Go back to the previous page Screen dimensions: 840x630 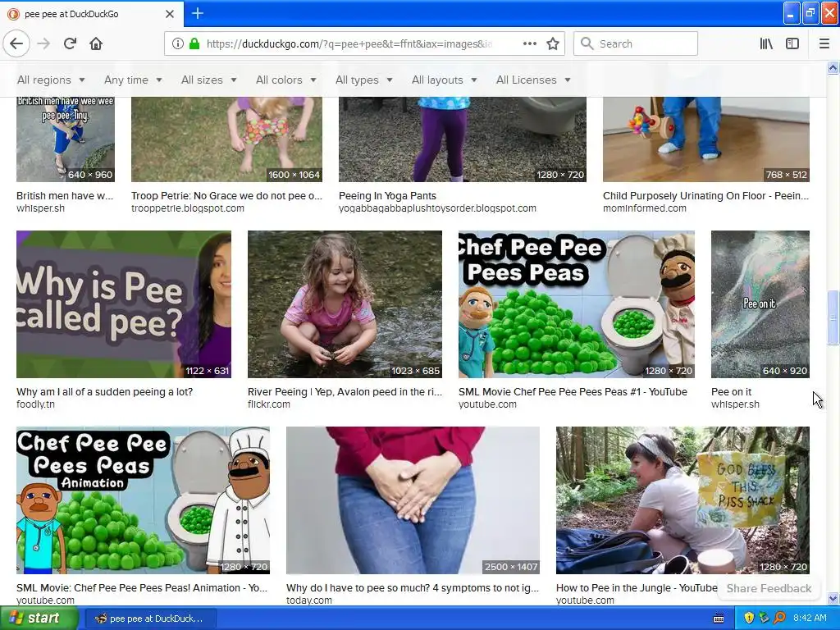[x=16, y=43]
